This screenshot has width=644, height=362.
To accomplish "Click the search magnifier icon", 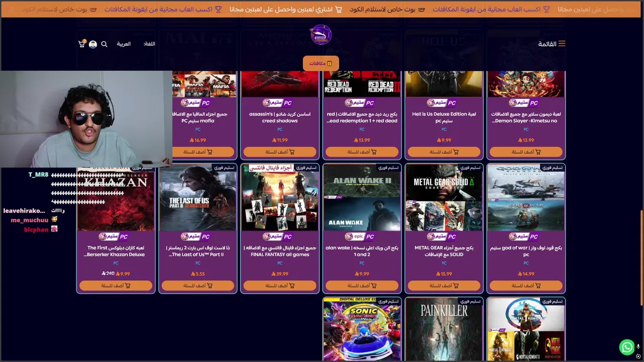I will 104,44.
